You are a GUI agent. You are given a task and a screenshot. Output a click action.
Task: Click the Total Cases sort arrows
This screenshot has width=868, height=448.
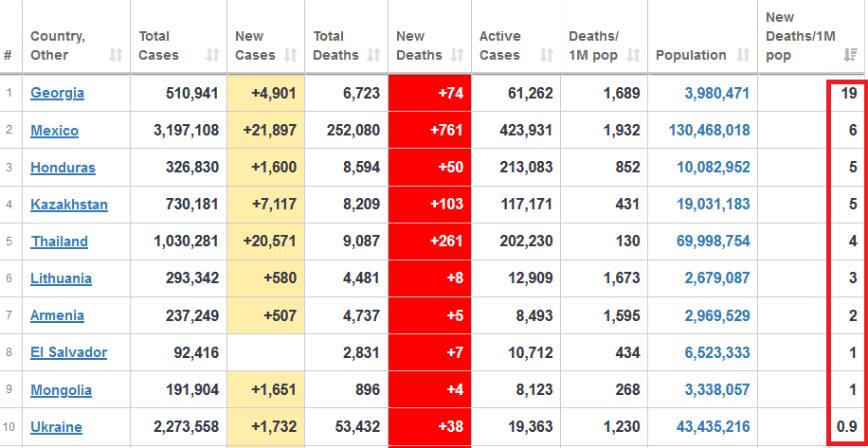pos(211,56)
